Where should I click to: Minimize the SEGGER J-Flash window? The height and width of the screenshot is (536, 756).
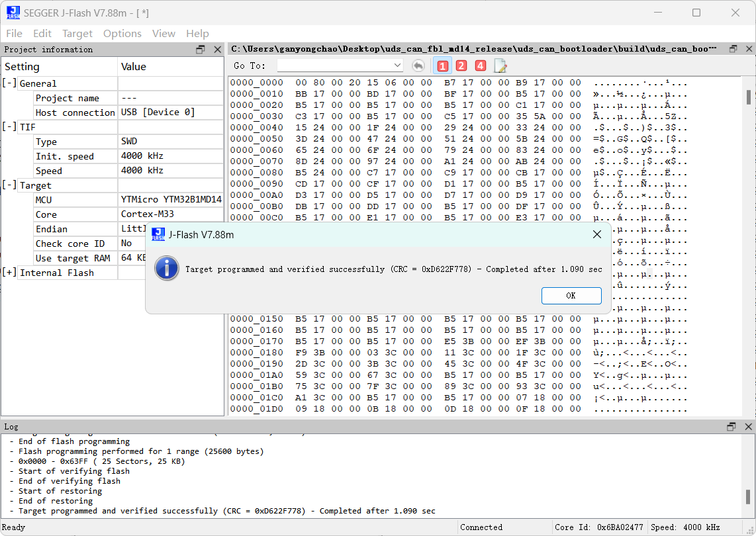(x=658, y=13)
